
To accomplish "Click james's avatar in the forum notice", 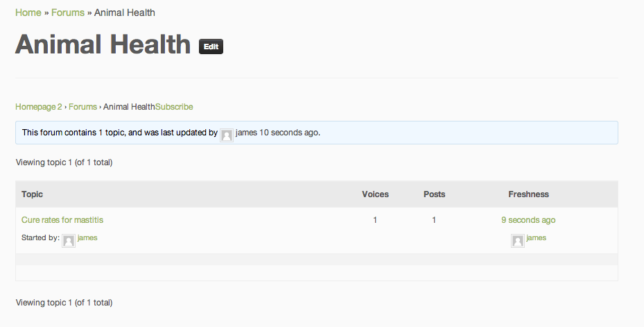I will 227,135.
